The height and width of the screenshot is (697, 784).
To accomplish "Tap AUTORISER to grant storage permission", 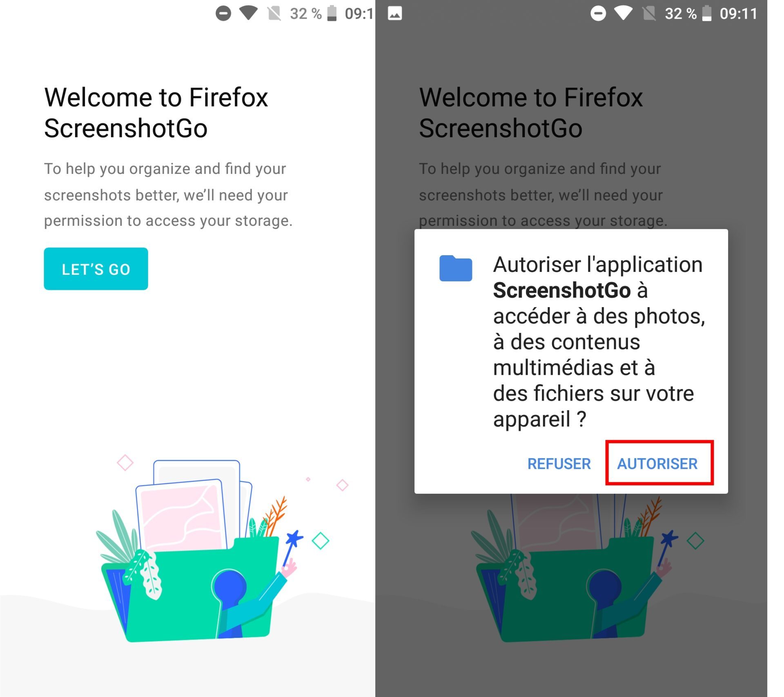I will pos(657,463).
